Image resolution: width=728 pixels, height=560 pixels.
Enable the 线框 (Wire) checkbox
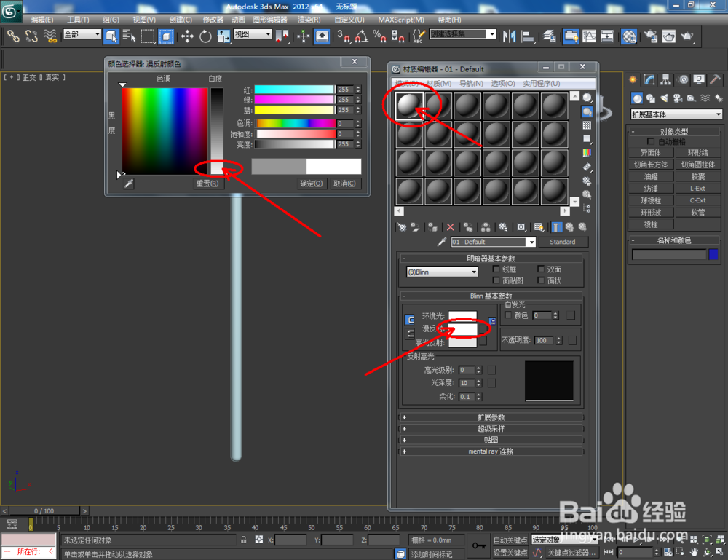point(496,269)
